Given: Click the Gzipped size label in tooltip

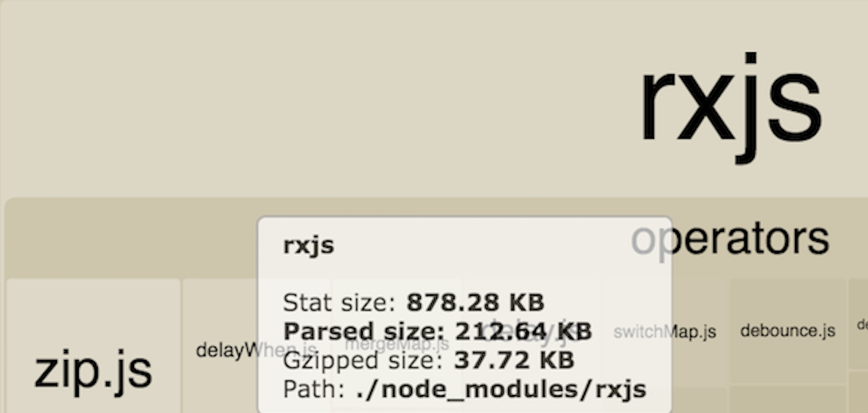Looking at the screenshot, I should tap(363, 361).
